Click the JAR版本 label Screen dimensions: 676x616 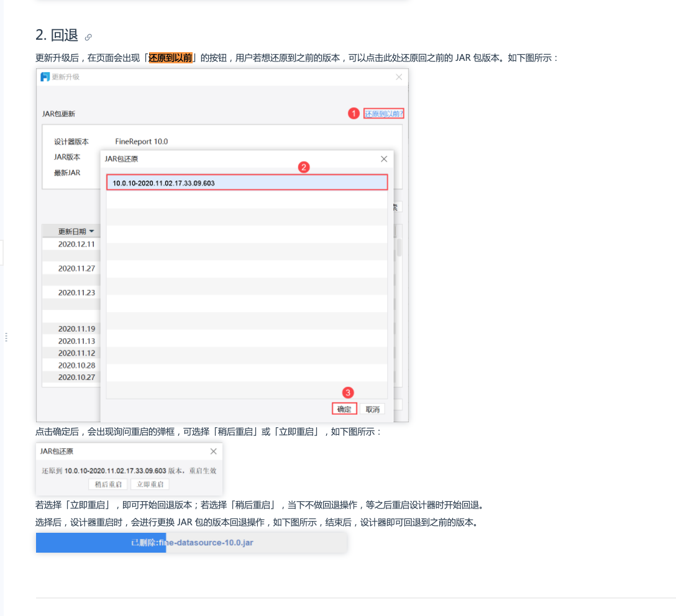click(x=67, y=157)
